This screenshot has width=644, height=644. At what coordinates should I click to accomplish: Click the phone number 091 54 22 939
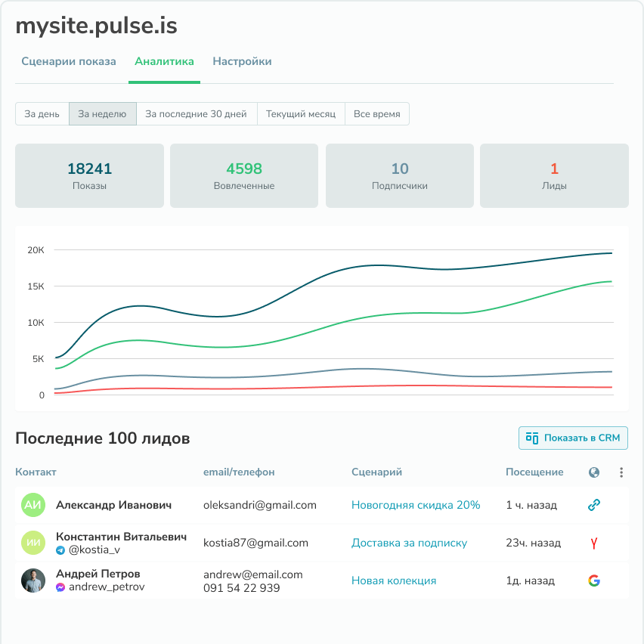(242, 588)
